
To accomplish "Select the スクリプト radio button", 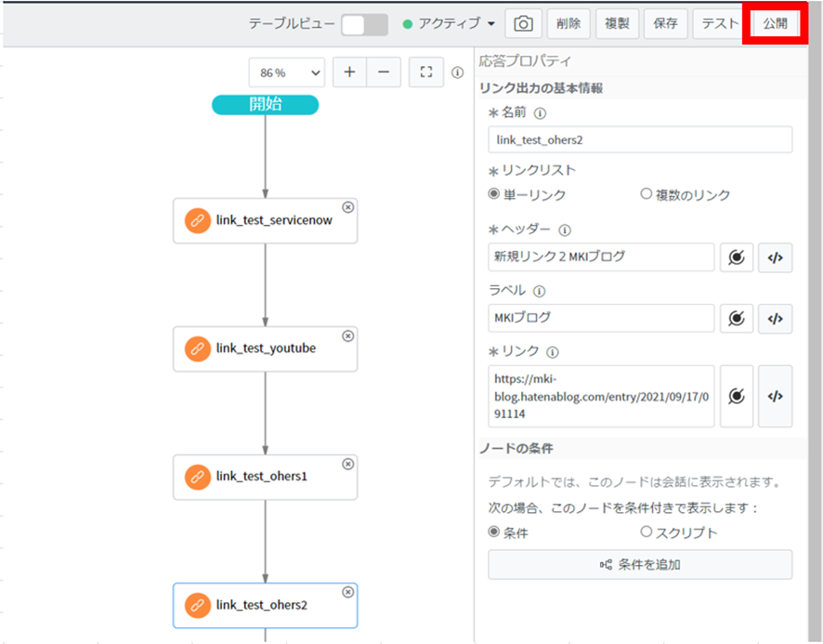I will (x=647, y=532).
